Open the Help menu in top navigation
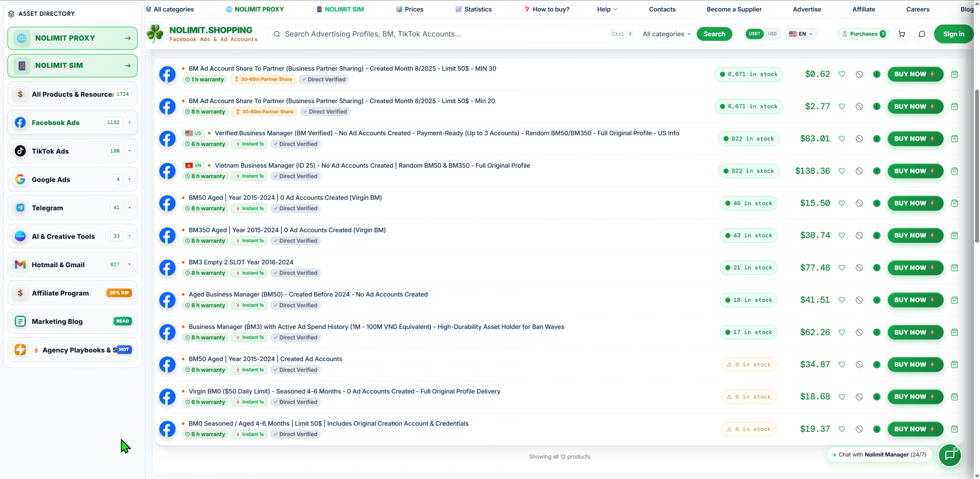 [607, 9]
